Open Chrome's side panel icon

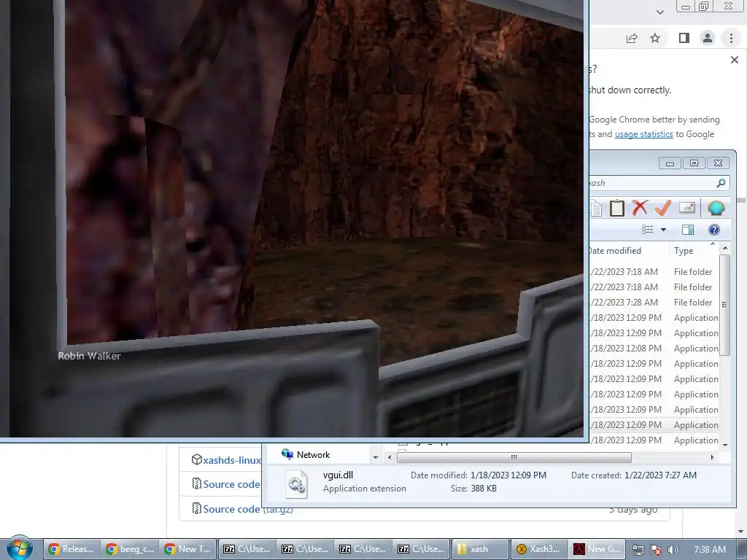click(684, 38)
